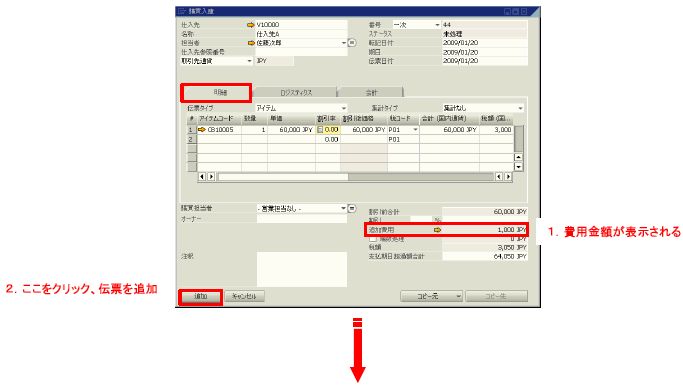Expand the 取引先通貨 currency dropdown
This screenshot has width=683, height=386.
click(250, 61)
